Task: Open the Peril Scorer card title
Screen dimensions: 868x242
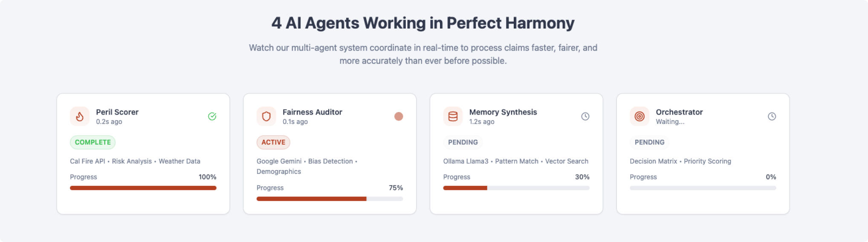Action: 117,112
